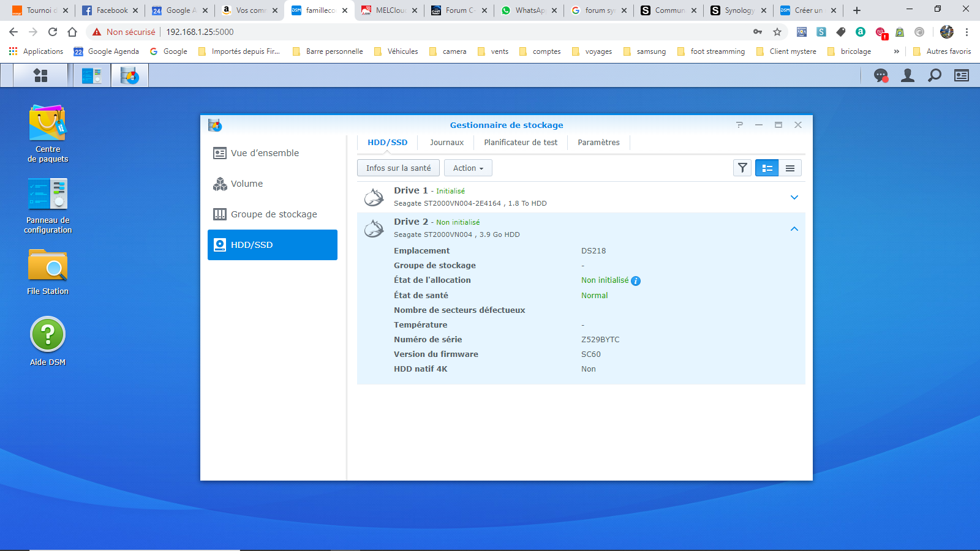Select Storage Manager icon in DSM taskbar
The height and width of the screenshot is (551, 980).
tap(130, 75)
